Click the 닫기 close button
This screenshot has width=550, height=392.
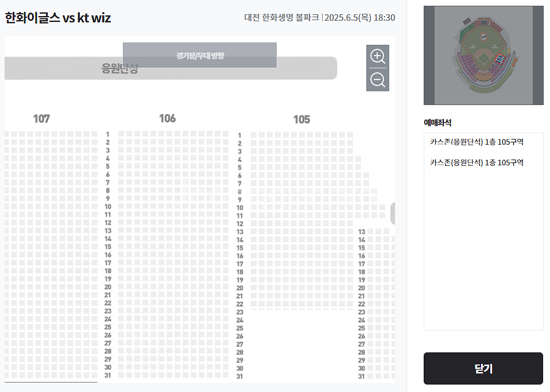(x=483, y=368)
